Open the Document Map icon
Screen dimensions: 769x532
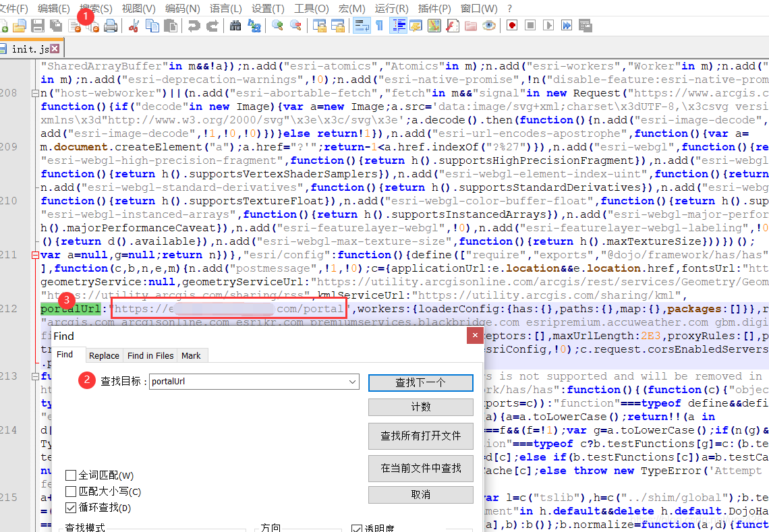434,26
